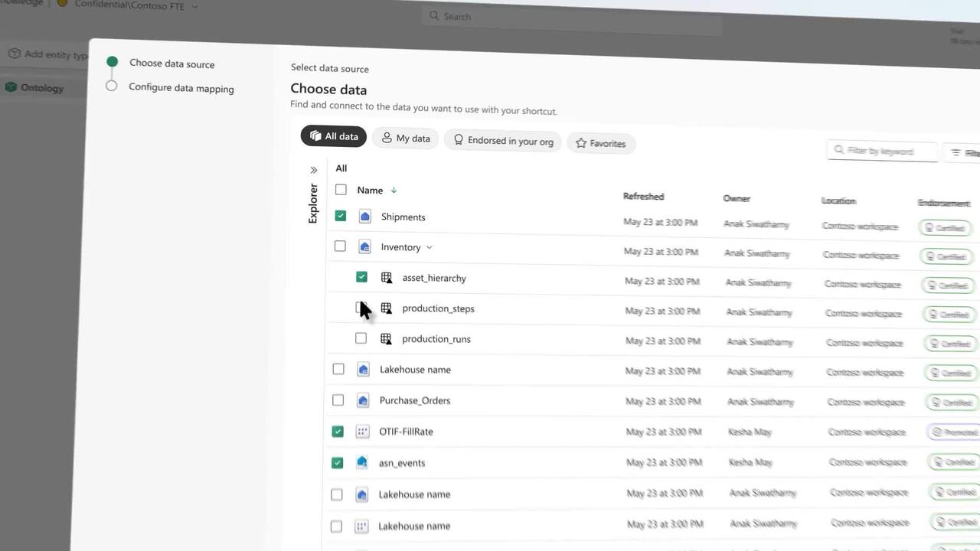Click the Ontology icon in sidebar
The image size is (980, 551).
click(11, 87)
